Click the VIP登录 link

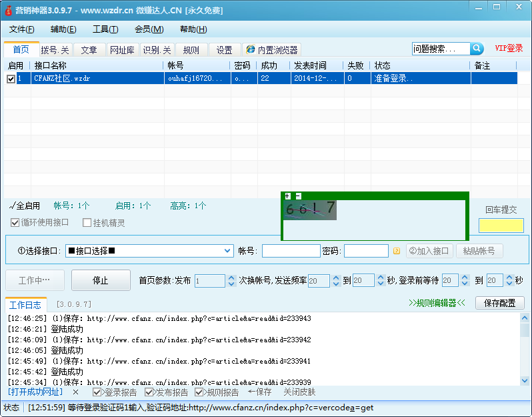click(509, 48)
